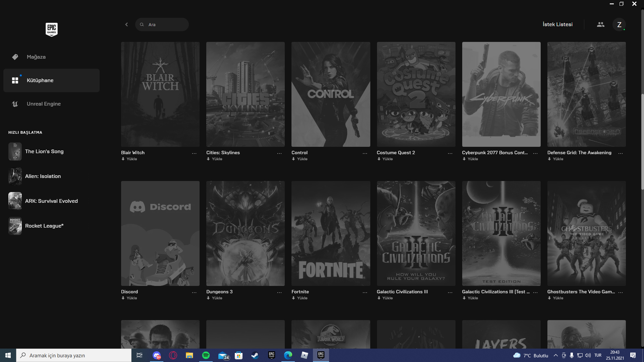Image resolution: width=644 pixels, height=362 pixels.
Task: Open the notification center icon
Action: (633, 355)
